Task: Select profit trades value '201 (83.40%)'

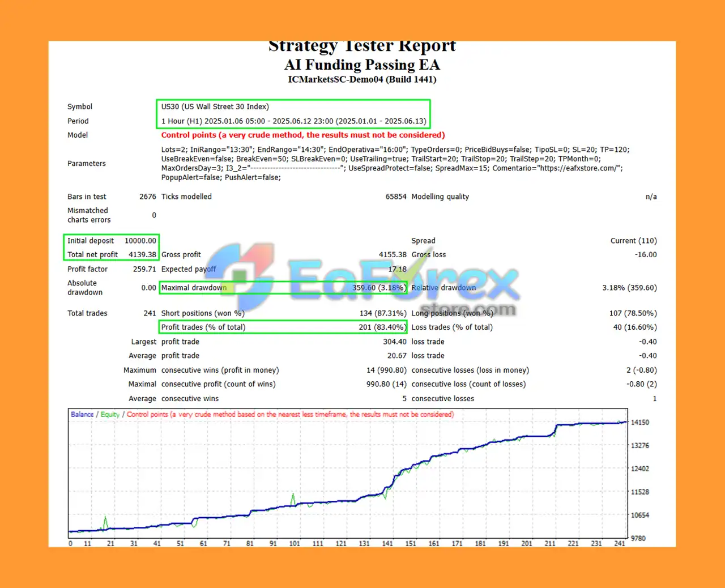Action: 382,327
